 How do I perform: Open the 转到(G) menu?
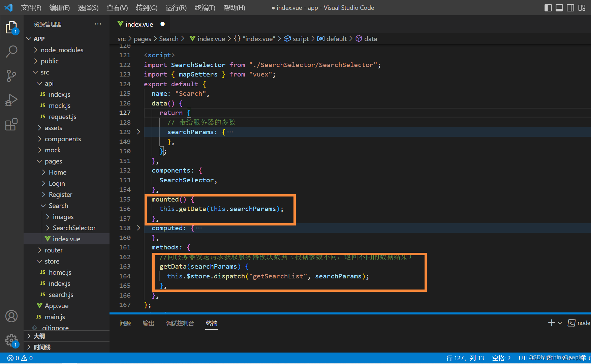(x=147, y=8)
